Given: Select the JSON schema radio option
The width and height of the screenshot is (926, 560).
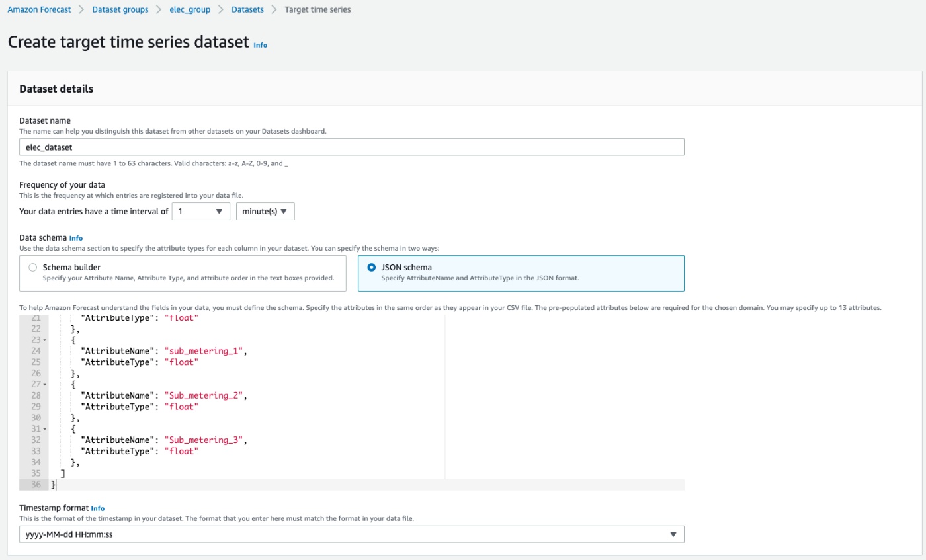Looking at the screenshot, I should (x=371, y=268).
